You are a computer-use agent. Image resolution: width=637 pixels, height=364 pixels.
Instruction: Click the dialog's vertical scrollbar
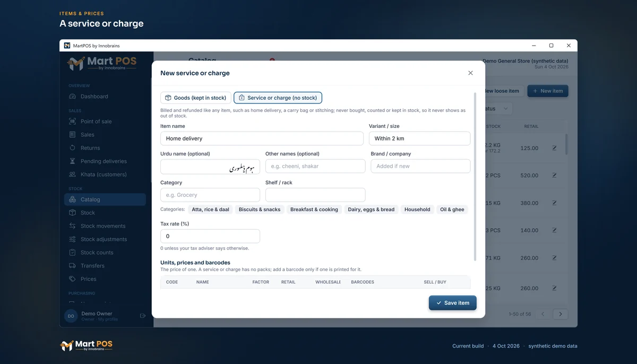(x=475, y=176)
